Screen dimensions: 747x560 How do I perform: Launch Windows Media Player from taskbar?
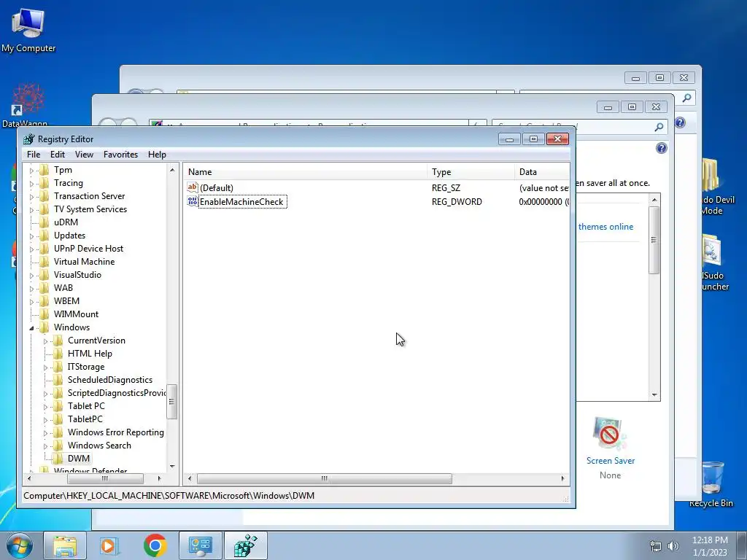pos(109,545)
